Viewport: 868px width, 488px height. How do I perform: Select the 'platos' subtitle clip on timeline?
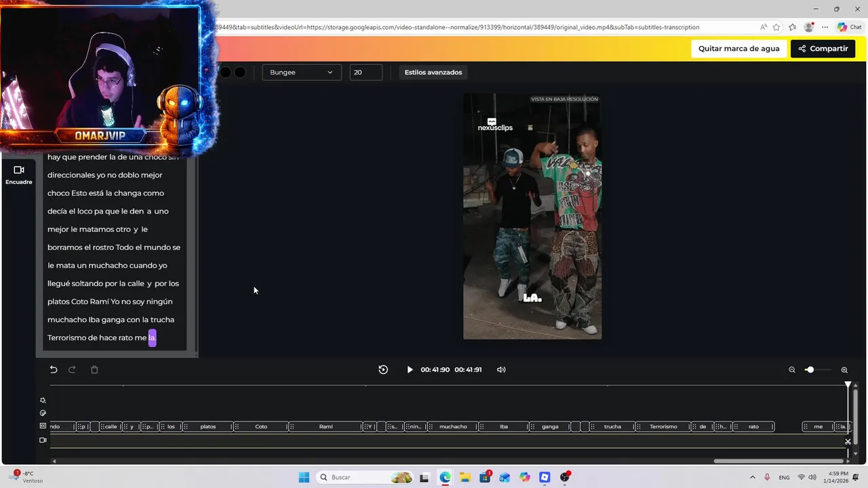(208, 426)
